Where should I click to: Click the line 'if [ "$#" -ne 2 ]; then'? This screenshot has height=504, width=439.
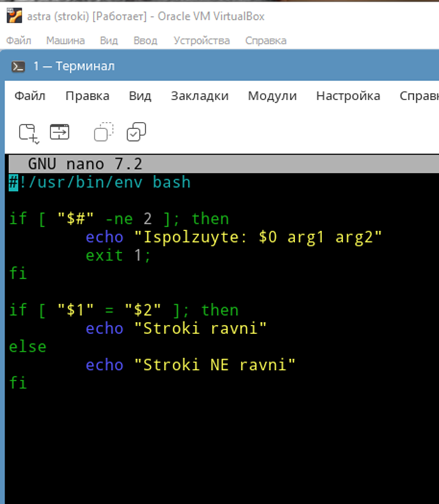[x=119, y=219]
